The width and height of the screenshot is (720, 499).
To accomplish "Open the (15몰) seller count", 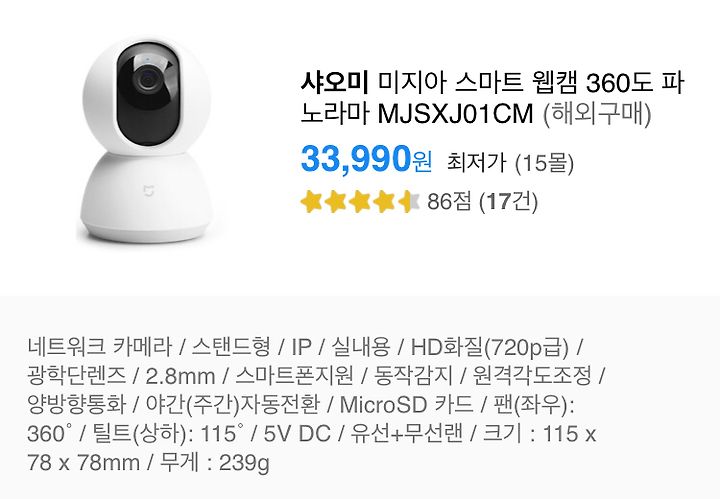I will pyautogui.click(x=545, y=163).
